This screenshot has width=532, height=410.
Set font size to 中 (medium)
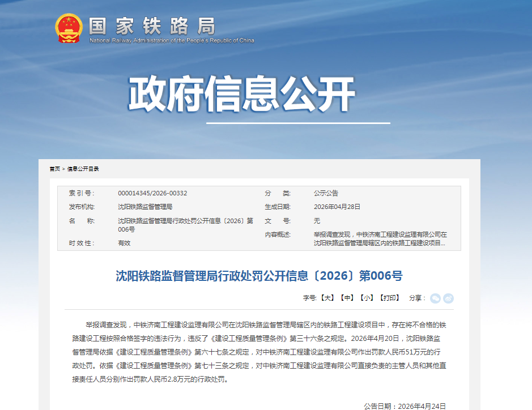(x=347, y=298)
